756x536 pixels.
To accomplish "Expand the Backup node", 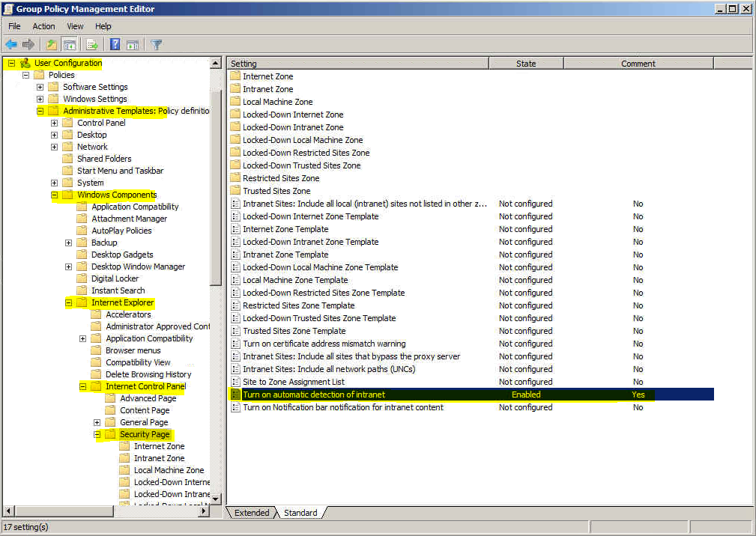I will coord(68,243).
